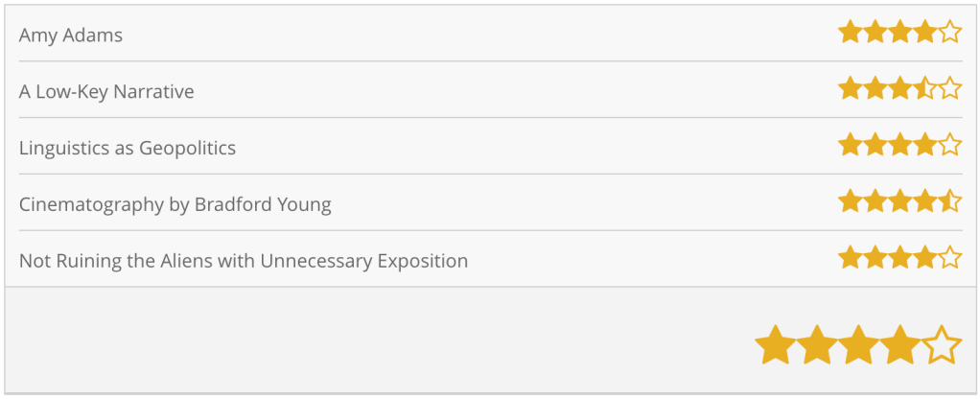Click the empty fifth star for Amy Adams
Viewport: 980px width, 399px height.
(x=949, y=34)
